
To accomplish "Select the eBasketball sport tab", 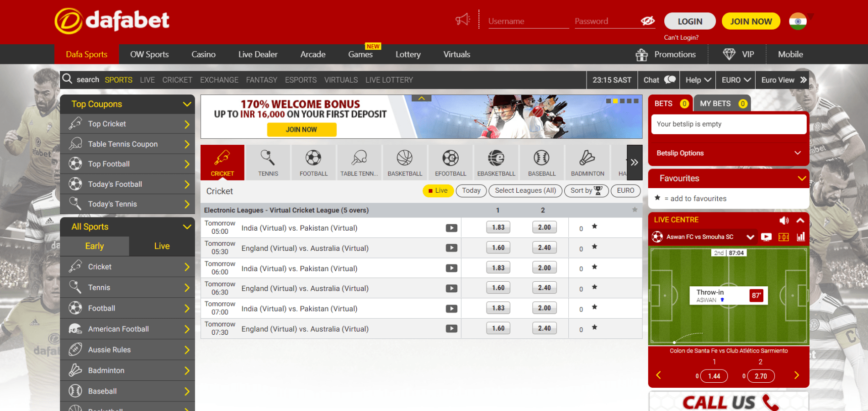I will point(497,162).
